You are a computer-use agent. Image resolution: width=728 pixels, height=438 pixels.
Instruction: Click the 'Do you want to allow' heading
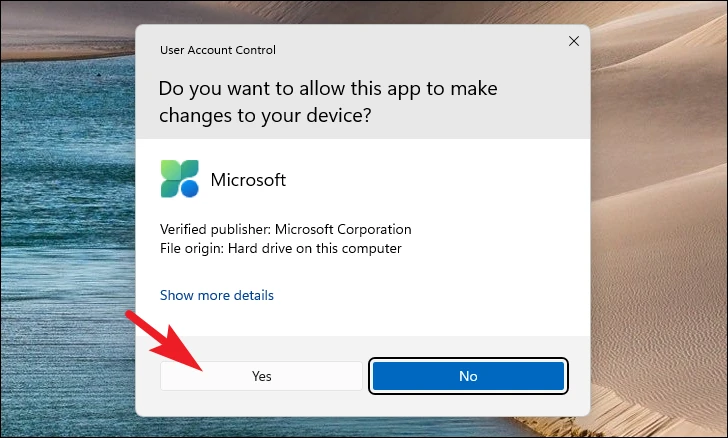[x=328, y=88]
